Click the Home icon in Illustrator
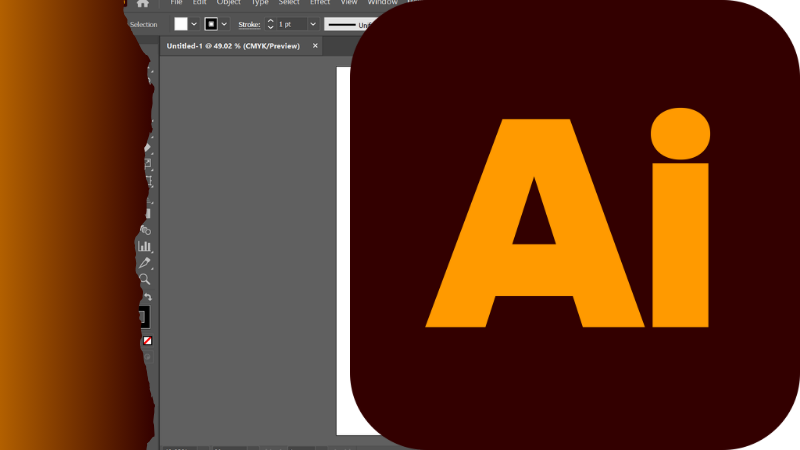Screen dimensions: 800x450 coord(143,3)
